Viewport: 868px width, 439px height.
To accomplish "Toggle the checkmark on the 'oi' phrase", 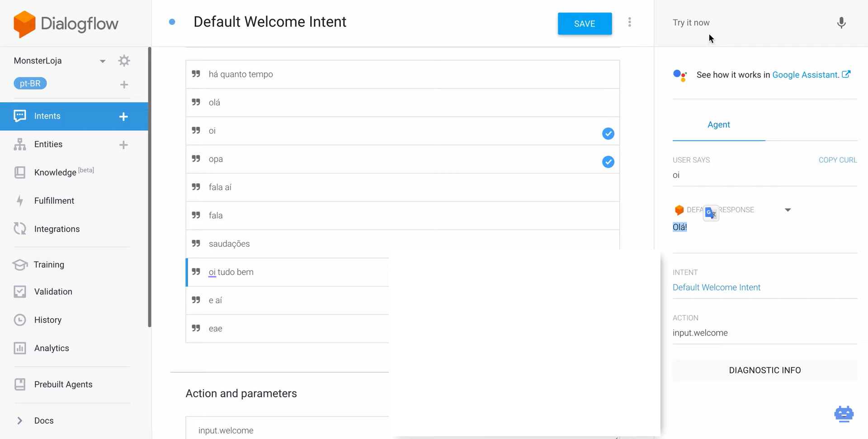I will (608, 134).
